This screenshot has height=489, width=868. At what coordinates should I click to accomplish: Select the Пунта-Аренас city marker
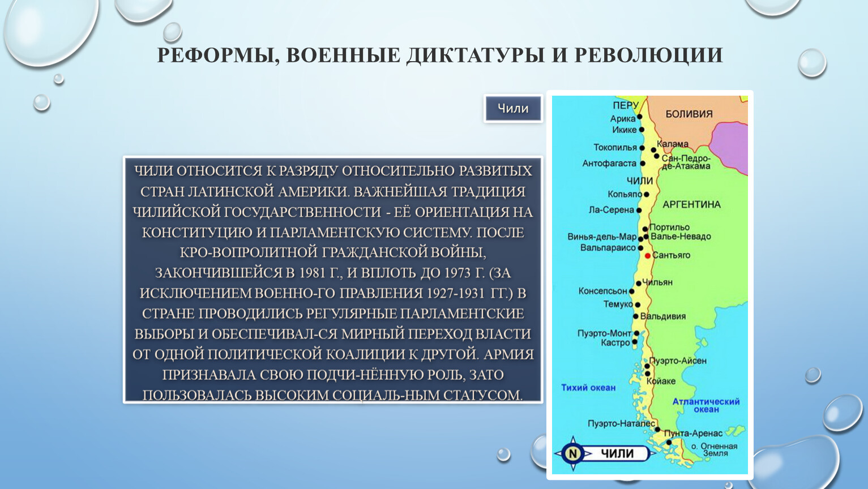(x=668, y=442)
